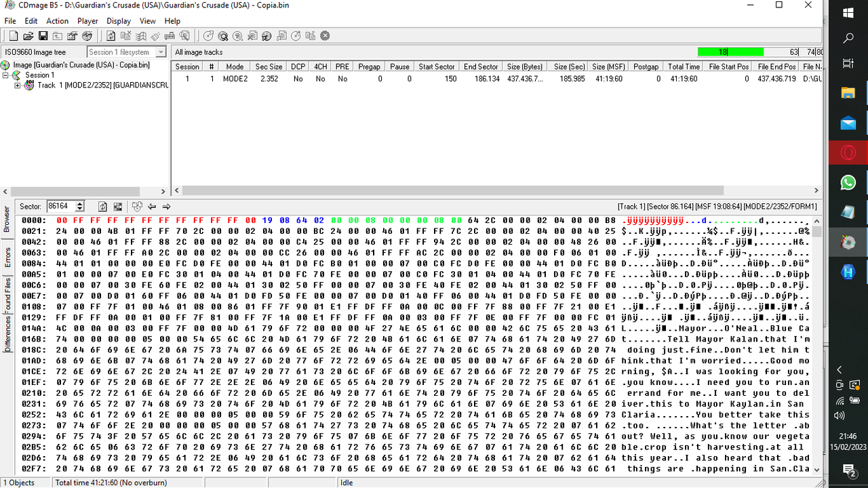Collapse the Image root node in the tree
Image resolution: width=868 pixels, height=488 pixels.
click(5, 75)
